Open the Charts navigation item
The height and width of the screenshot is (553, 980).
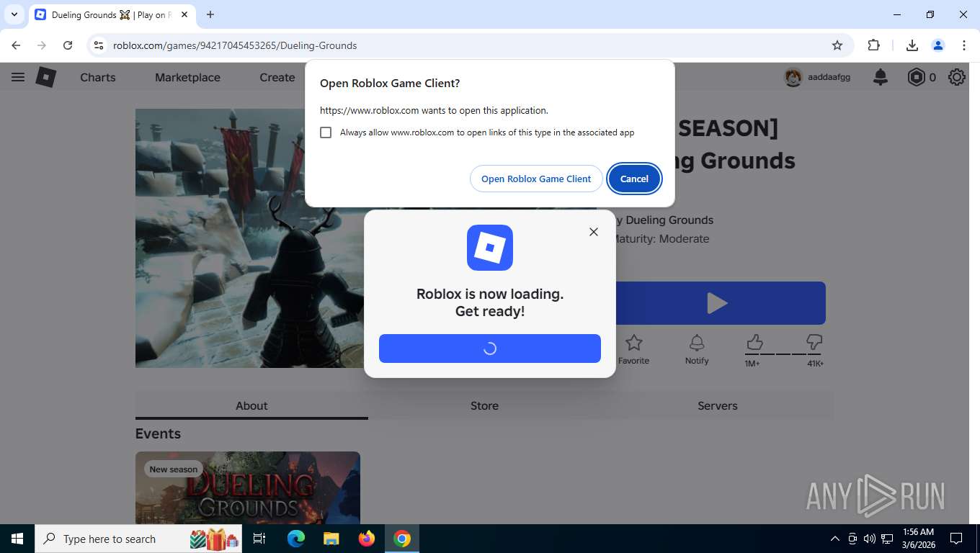click(98, 77)
